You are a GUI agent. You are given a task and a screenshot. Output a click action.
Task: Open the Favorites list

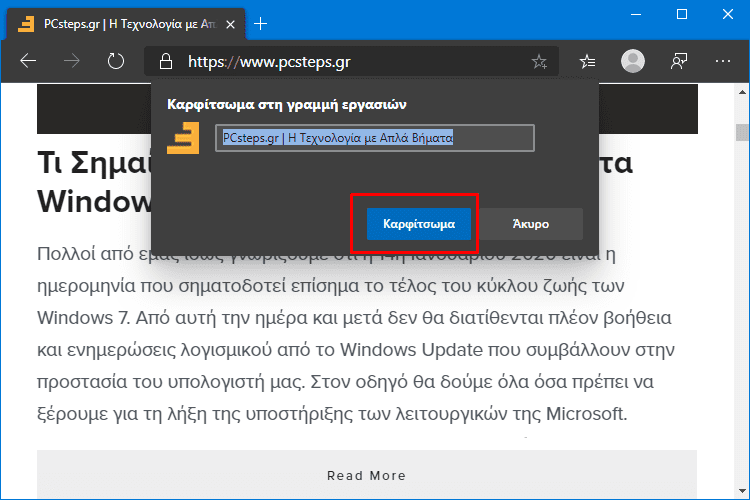[587, 61]
